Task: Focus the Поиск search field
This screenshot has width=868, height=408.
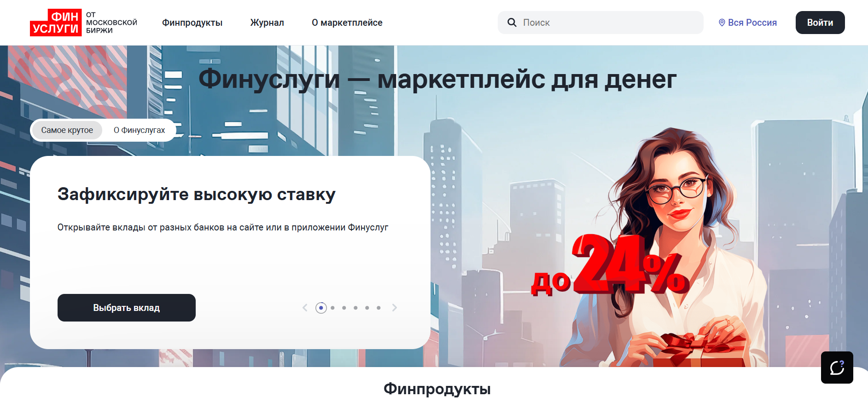Action: 600,23
